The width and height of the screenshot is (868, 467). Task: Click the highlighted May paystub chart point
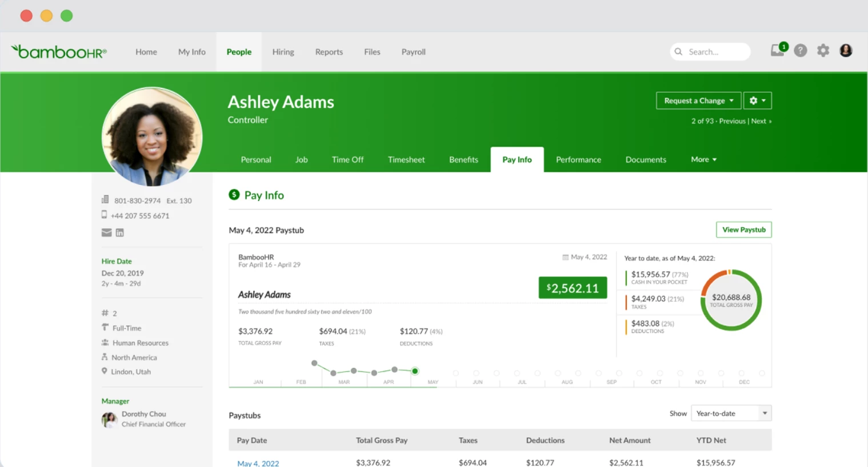(415, 371)
